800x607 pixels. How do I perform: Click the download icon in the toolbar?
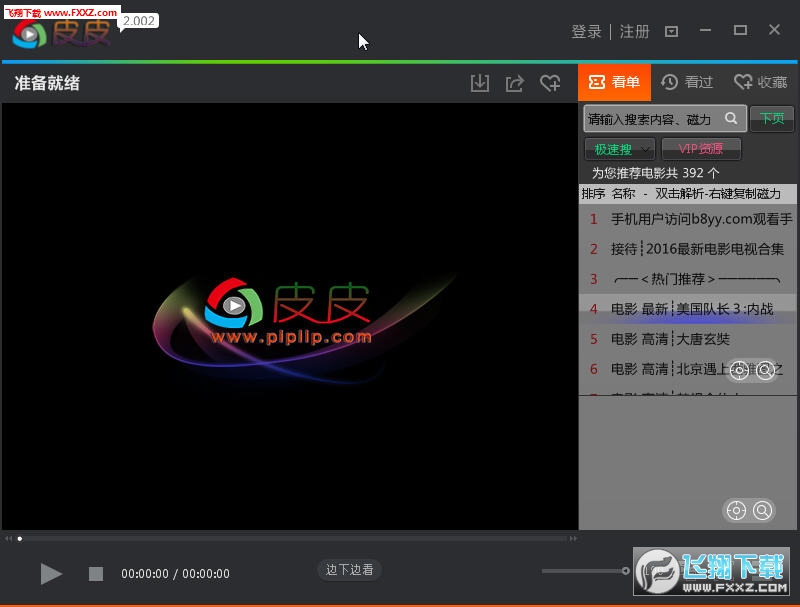click(480, 84)
